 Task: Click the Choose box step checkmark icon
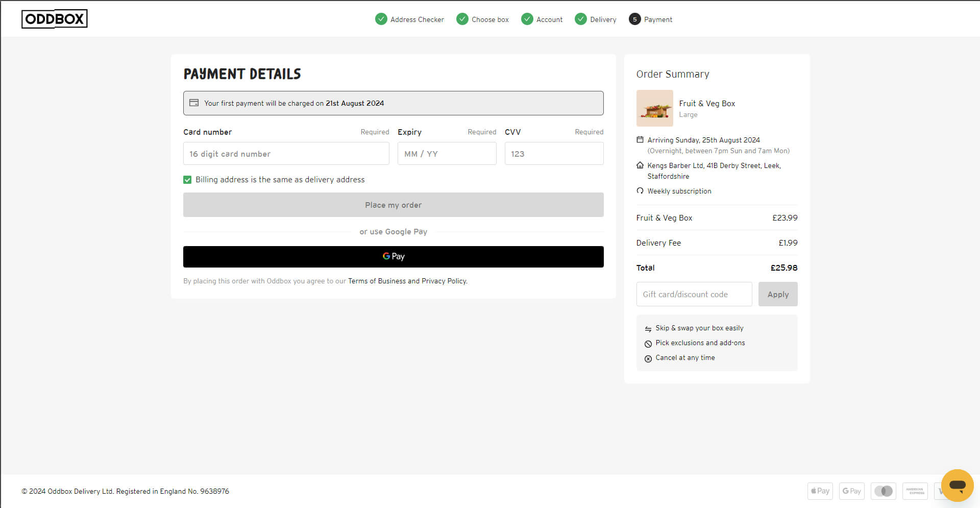[x=462, y=19]
